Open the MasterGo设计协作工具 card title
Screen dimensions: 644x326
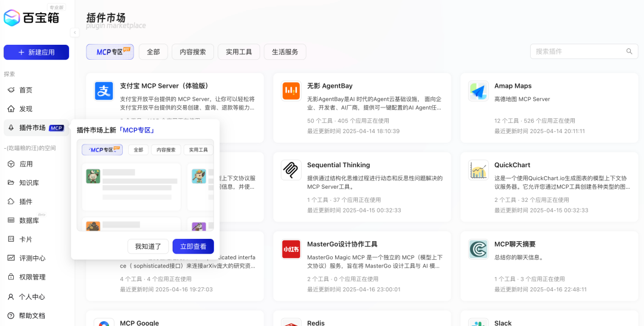342,244
